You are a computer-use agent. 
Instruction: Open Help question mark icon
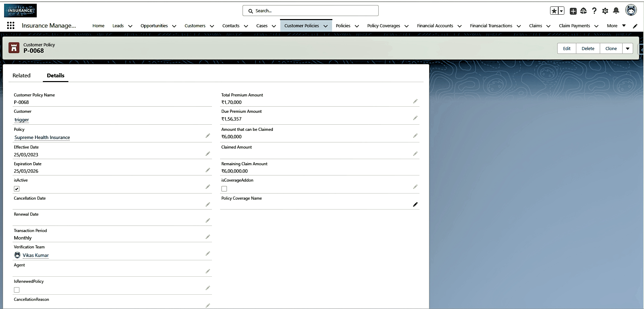[x=594, y=11]
